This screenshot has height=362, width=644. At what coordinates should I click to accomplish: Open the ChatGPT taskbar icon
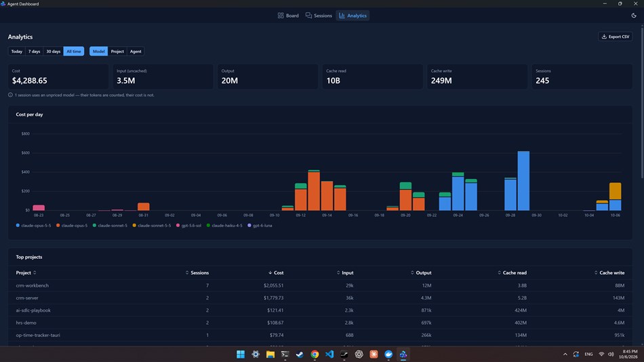(359, 354)
